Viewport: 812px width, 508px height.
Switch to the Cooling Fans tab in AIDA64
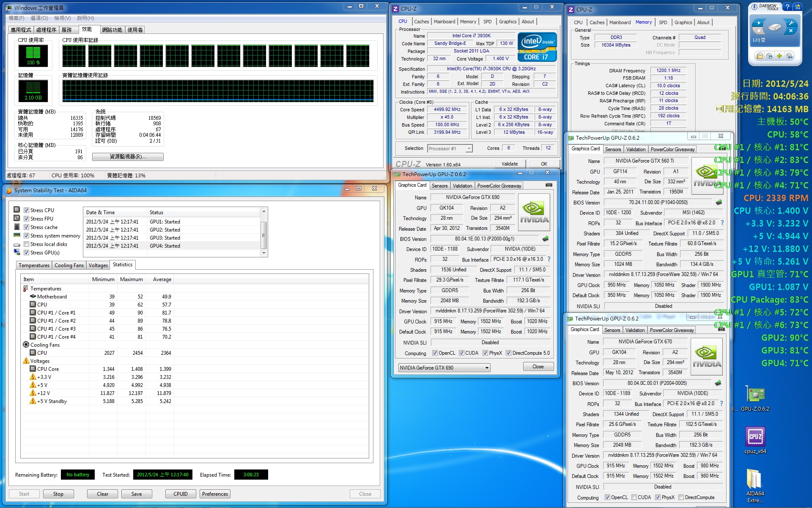[x=69, y=265]
